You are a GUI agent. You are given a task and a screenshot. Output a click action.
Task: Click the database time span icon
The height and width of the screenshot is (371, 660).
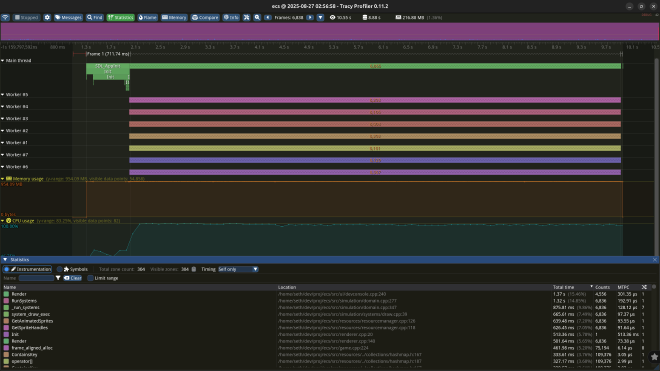(x=365, y=17)
